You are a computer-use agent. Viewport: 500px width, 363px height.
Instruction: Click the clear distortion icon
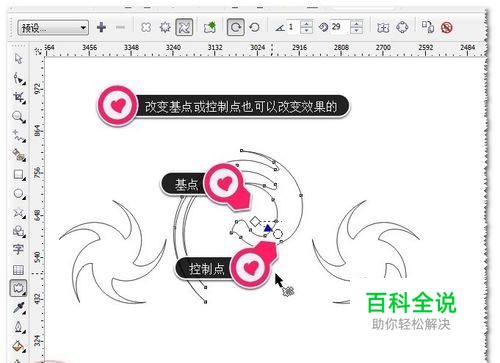(446, 27)
